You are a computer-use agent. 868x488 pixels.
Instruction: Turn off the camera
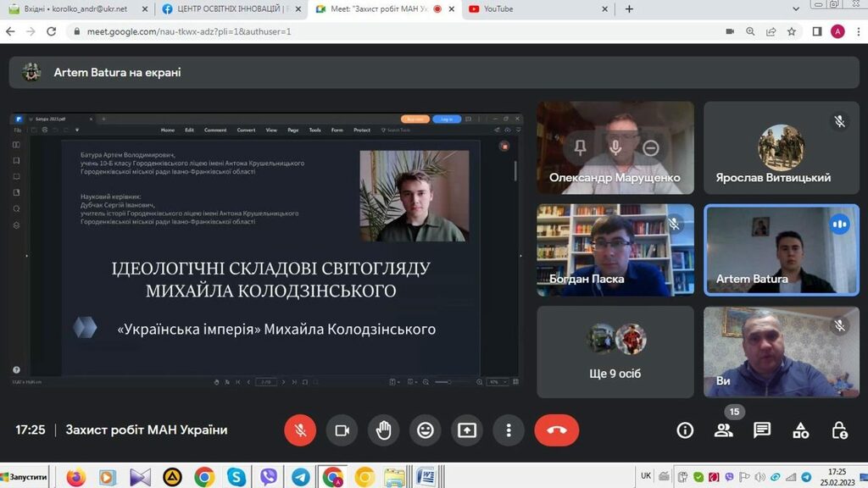coord(342,430)
